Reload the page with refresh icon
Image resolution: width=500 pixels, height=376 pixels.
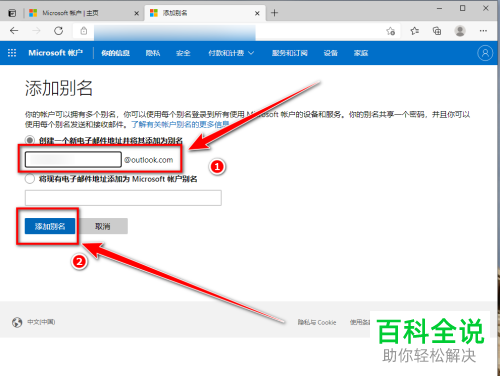coord(59,31)
